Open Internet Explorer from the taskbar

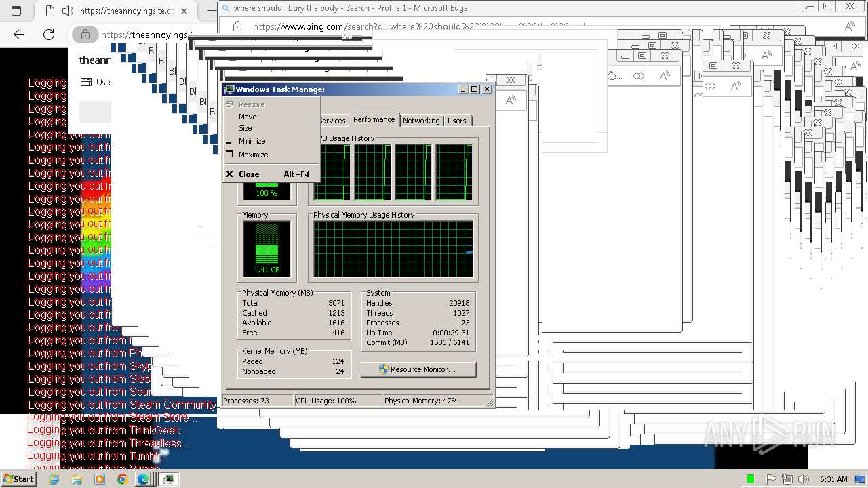(x=54, y=479)
